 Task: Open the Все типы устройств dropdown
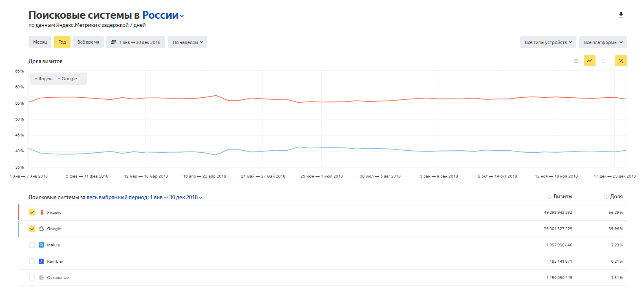click(x=548, y=42)
